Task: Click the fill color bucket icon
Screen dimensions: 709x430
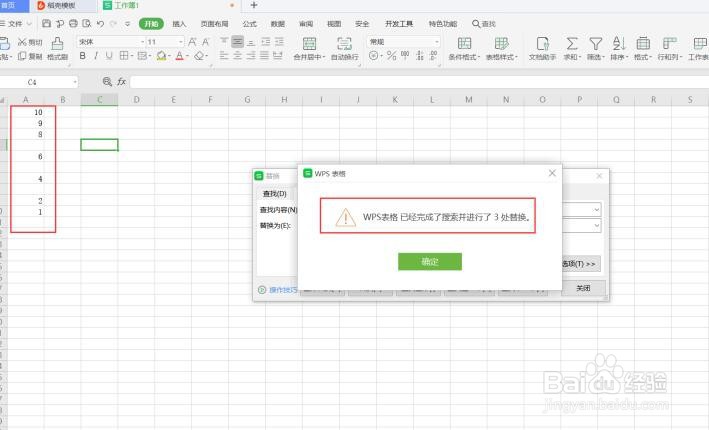Action: coord(161,56)
